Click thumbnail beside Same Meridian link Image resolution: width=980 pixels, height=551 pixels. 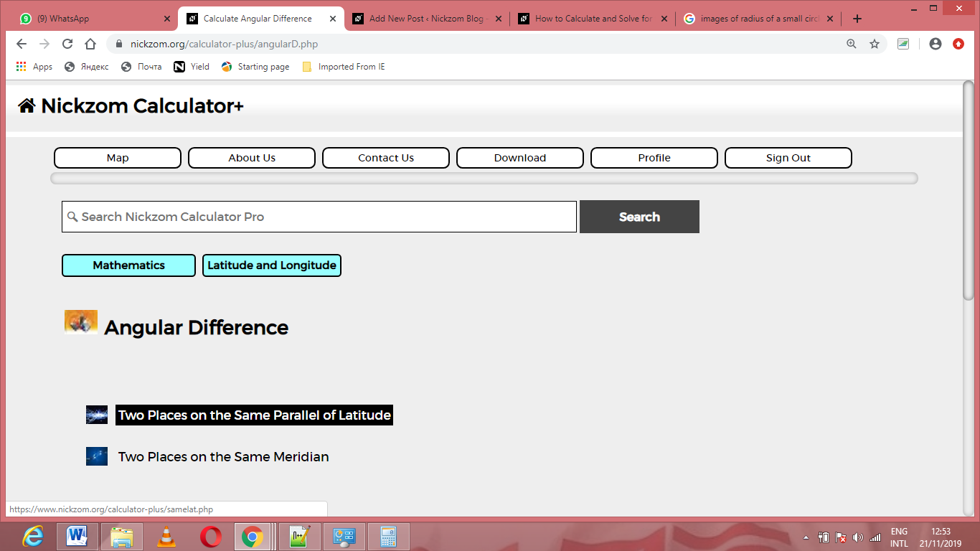pos(97,456)
